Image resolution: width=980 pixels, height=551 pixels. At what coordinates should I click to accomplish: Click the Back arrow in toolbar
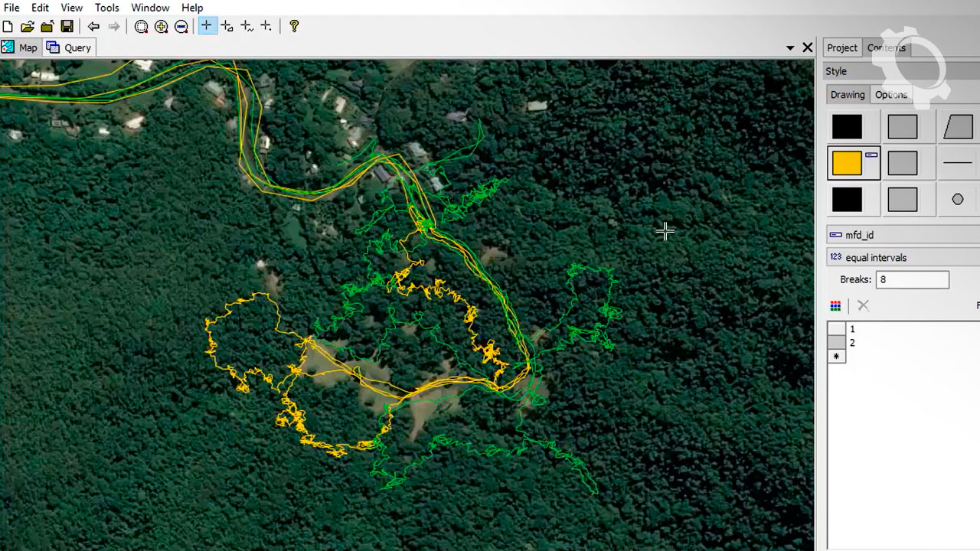93,27
